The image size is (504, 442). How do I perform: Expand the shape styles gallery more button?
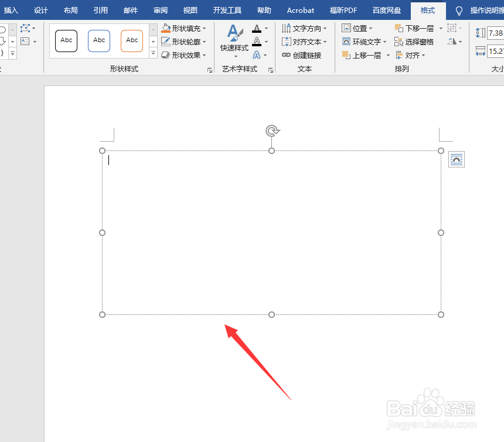click(154, 53)
